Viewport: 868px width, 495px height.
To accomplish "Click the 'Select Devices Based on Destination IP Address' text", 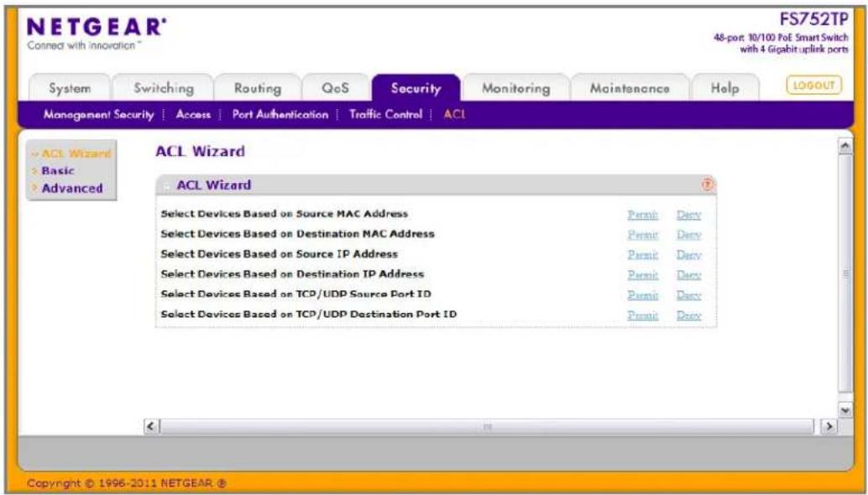I will point(292,274).
